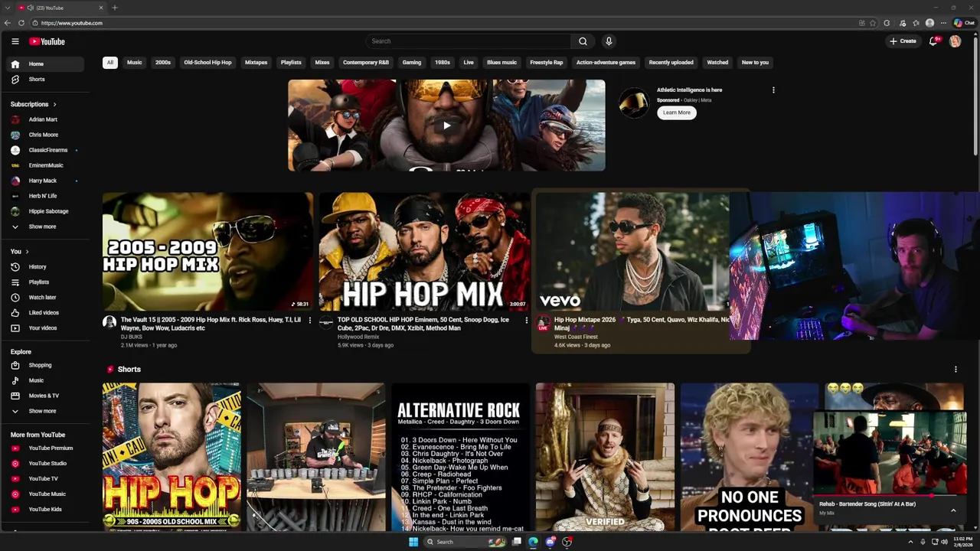Open EminemMusic channel subscription

click(45, 165)
